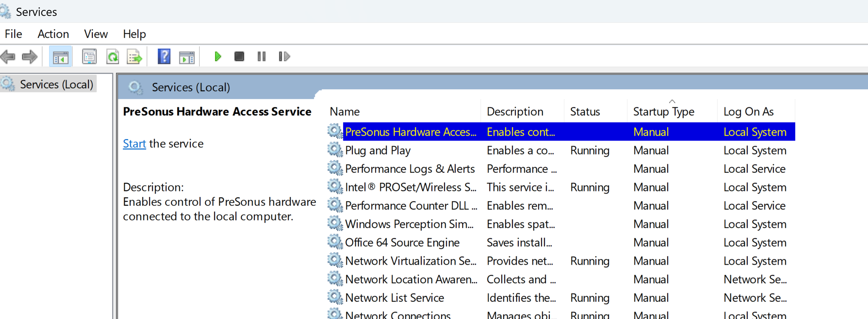Click gear icon beside PreSonus Hardware Access
The height and width of the screenshot is (319, 868).
click(335, 131)
